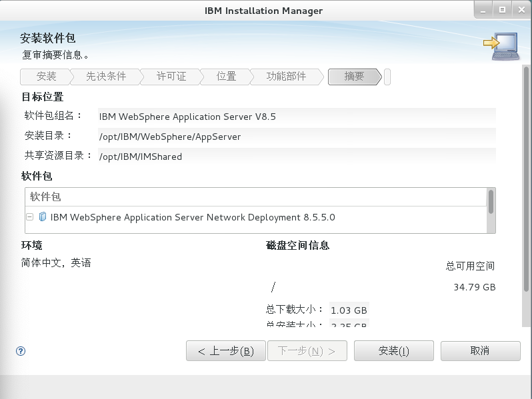This screenshot has height=399, width=532.
Task: Click the 34.79 GB available space value
Action: tap(474, 287)
